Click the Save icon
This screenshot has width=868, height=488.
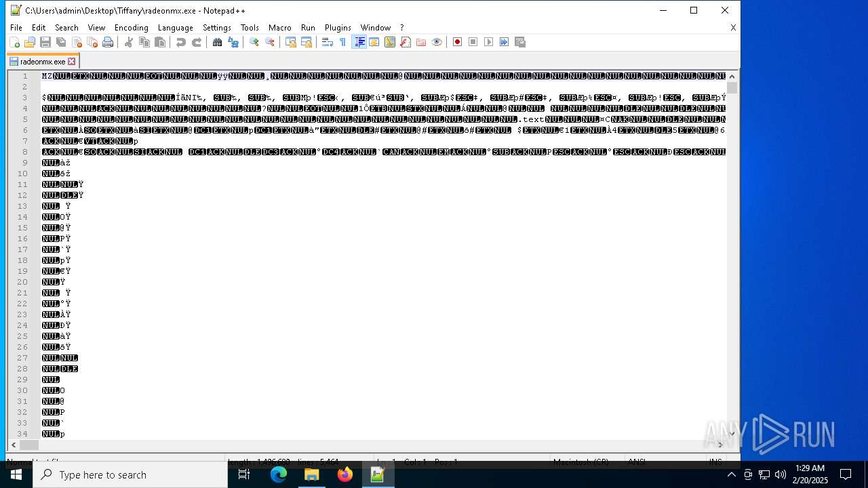[x=45, y=42]
